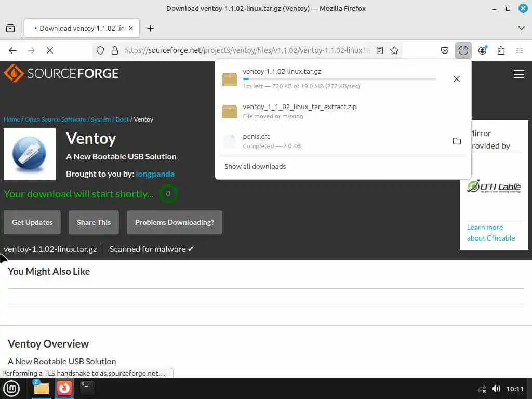Open the network status tray icon

[x=482, y=389]
